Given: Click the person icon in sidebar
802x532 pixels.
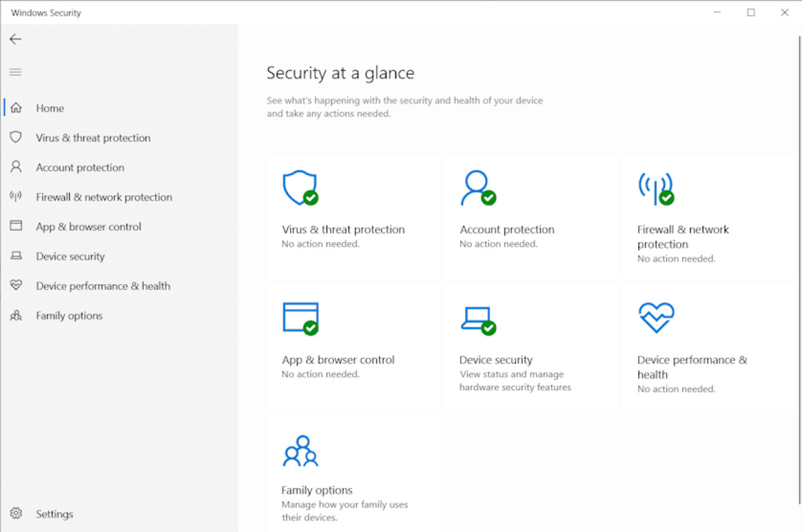Looking at the screenshot, I should pos(16,167).
